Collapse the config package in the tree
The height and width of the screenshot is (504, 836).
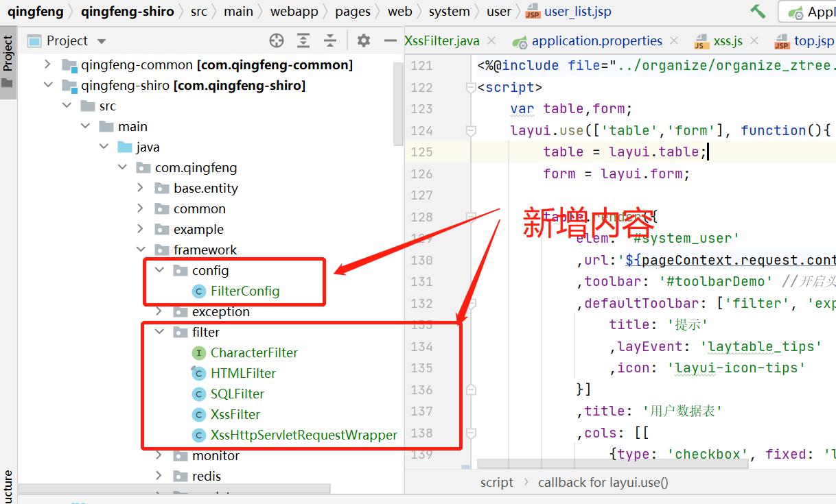pos(159,270)
